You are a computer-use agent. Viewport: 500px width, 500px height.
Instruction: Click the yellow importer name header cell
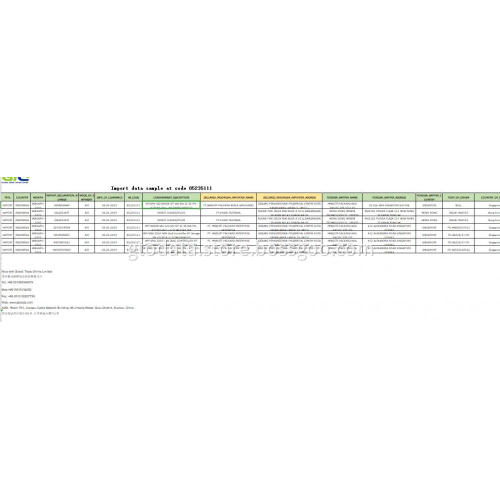tap(229, 197)
